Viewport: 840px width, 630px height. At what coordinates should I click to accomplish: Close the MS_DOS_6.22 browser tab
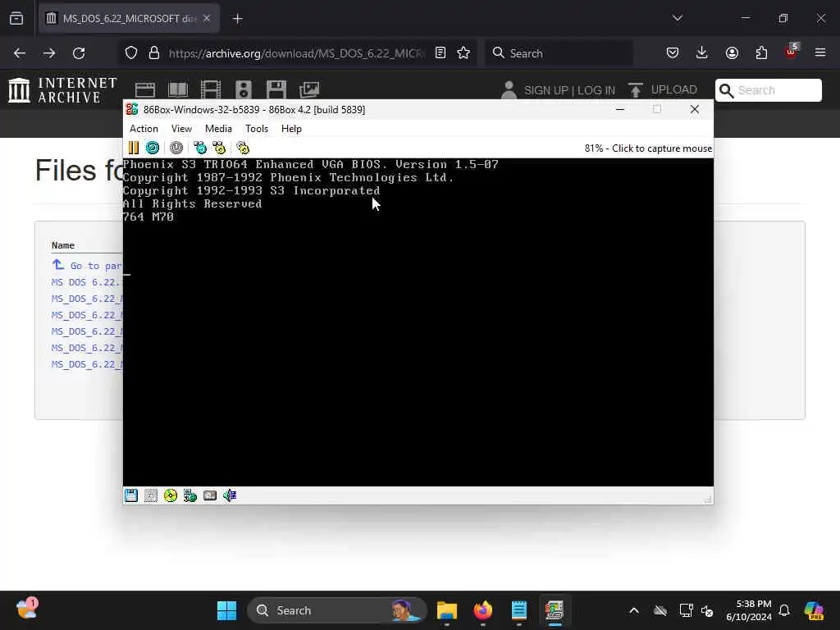(x=207, y=18)
